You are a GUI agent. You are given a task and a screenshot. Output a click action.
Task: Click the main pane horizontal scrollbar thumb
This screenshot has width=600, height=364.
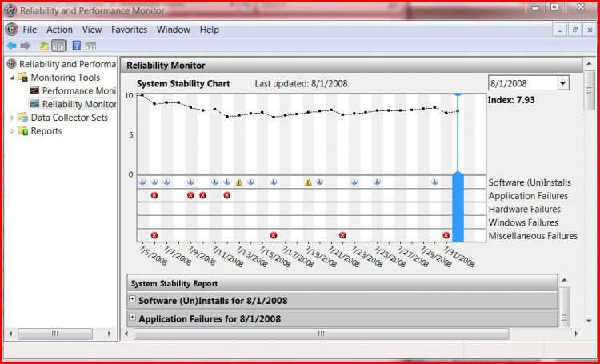pos(322,334)
